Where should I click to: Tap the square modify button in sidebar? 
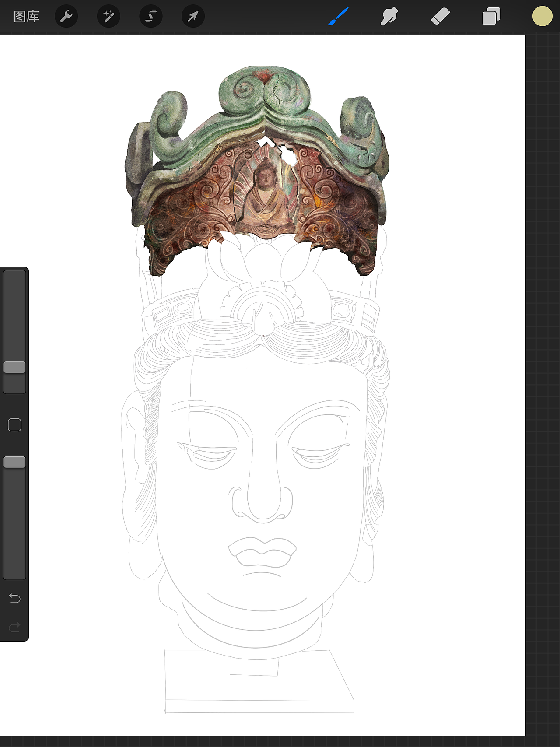point(14,425)
